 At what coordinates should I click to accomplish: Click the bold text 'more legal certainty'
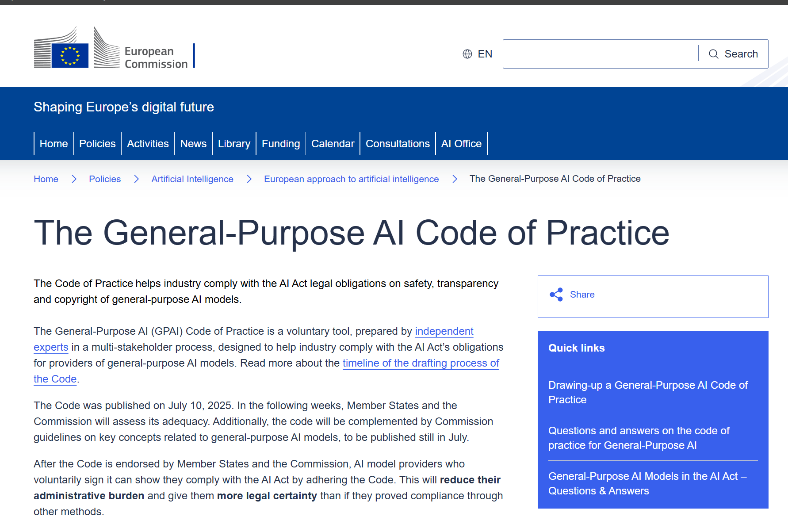(267, 496)
